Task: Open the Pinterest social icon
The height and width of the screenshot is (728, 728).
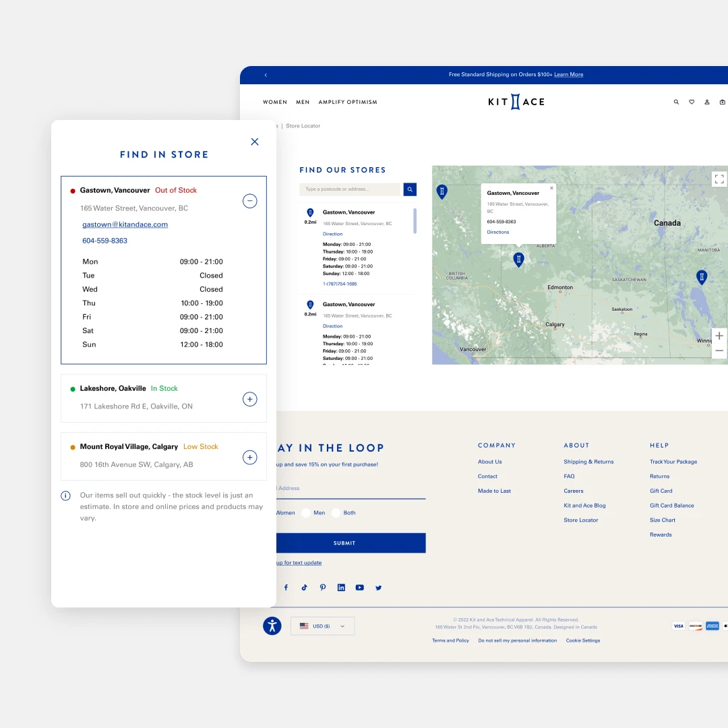Action: click(323, 588)
